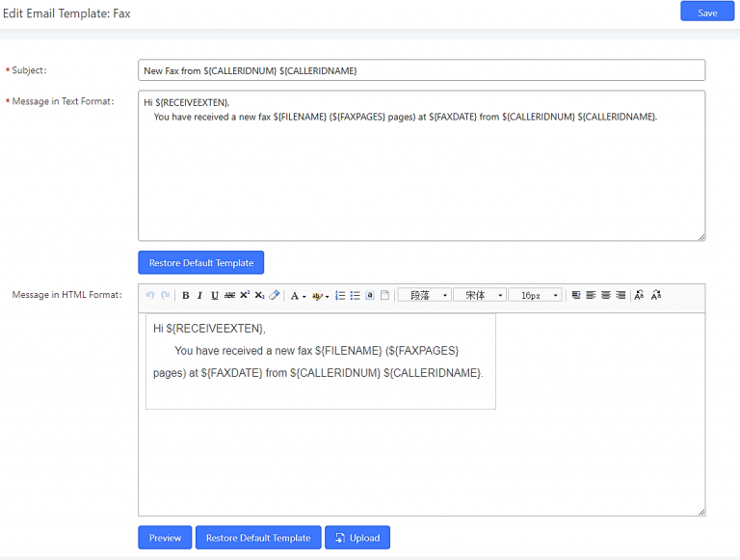Click the blank document icon

point(385,295)
